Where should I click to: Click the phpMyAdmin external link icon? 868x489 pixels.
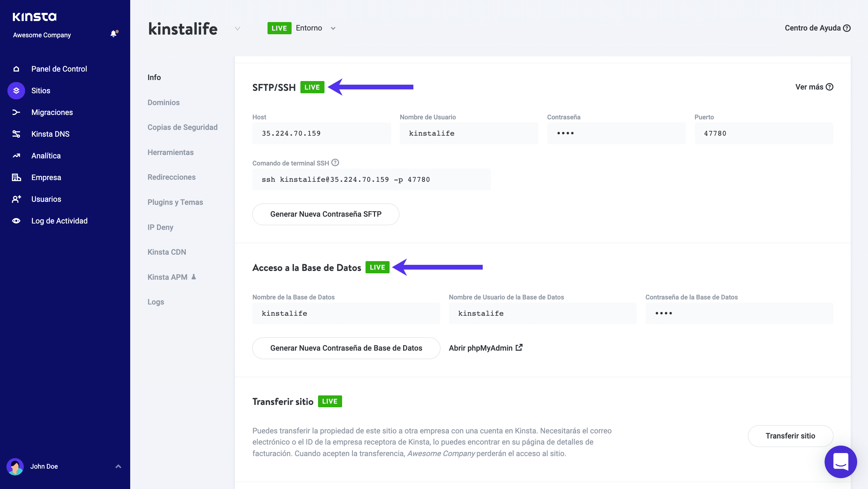click(x=519, y=348)
